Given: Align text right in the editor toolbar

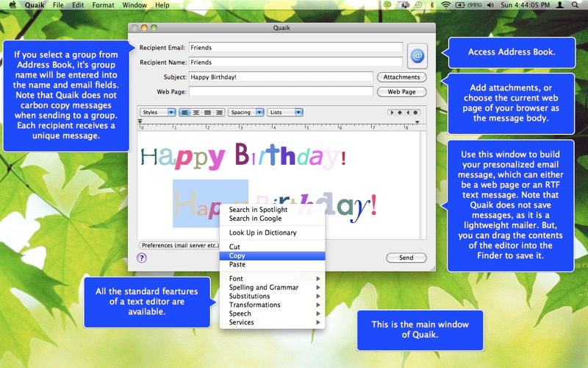Looking at the screenshot, I should click(219, 113).
